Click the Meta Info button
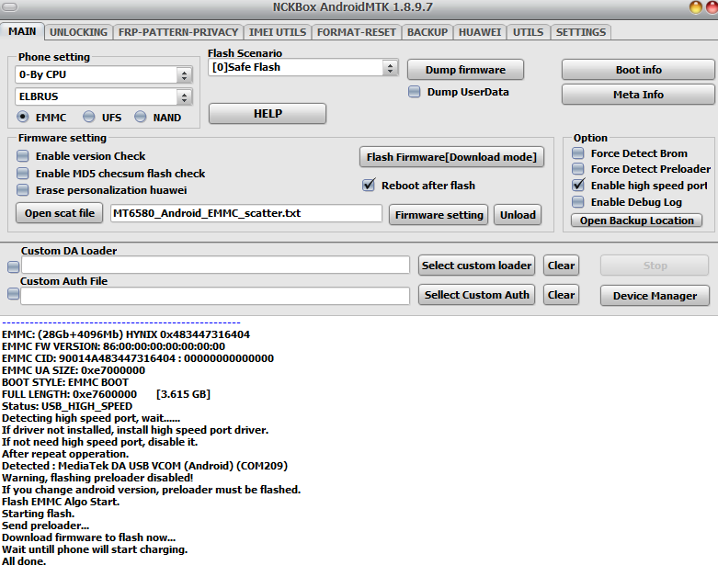The width and height of the screenshot is (718, 588). 638,95
